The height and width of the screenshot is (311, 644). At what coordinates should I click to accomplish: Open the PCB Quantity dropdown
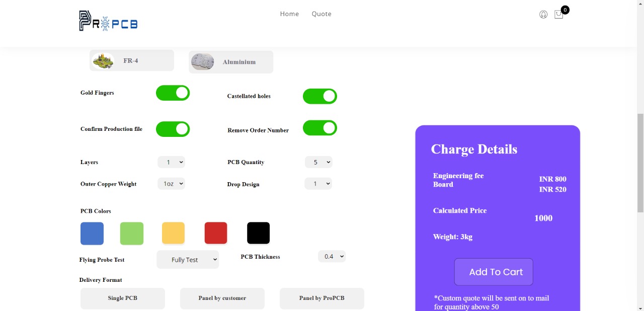318,162
